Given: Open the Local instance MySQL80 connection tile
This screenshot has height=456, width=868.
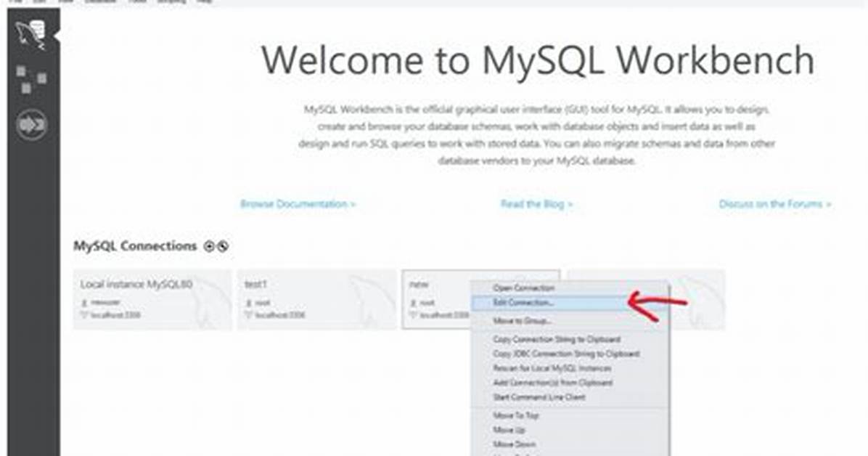Looking at the screenshot, I should tap(153, 300).
